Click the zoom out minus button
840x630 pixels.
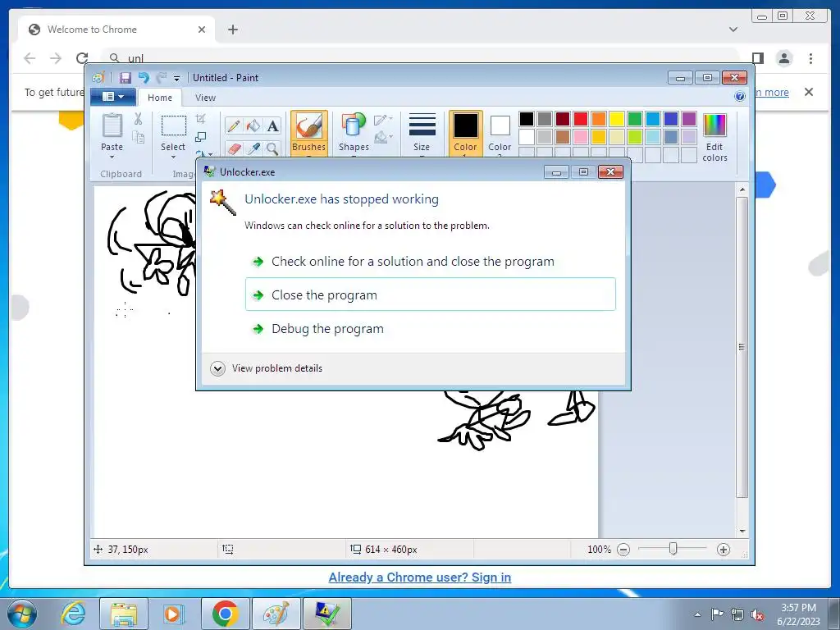coord(623,549)
